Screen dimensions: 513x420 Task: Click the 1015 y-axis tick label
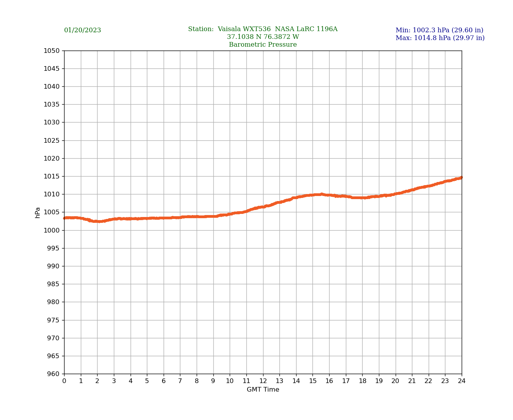pyautogui.click(x=51, y=176)
